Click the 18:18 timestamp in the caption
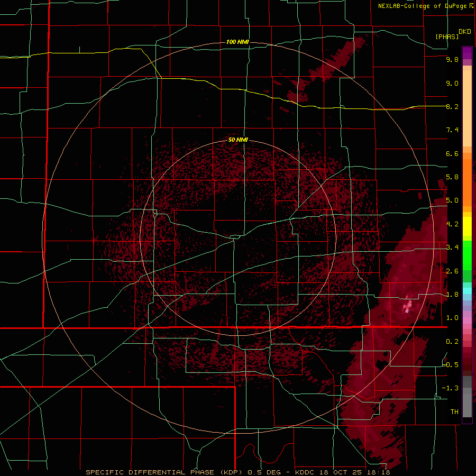The height and width of the screenshot is (476, 476). (x=378, y=472)
